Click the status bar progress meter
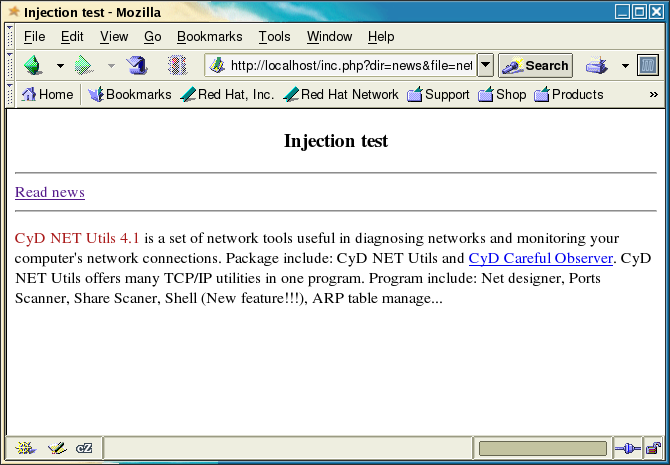Image resolution: width=670 pixels, height=465 pixels. pos(543,448)
